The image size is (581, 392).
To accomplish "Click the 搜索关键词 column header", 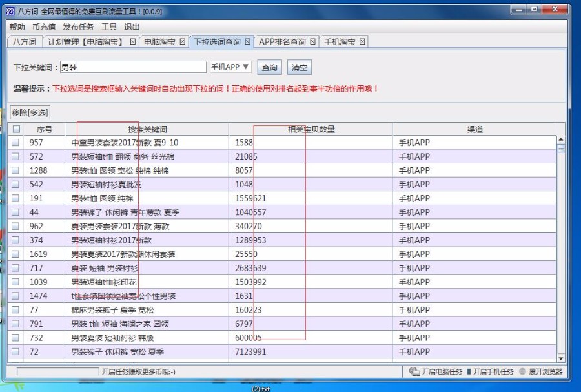I will [147, 129].
